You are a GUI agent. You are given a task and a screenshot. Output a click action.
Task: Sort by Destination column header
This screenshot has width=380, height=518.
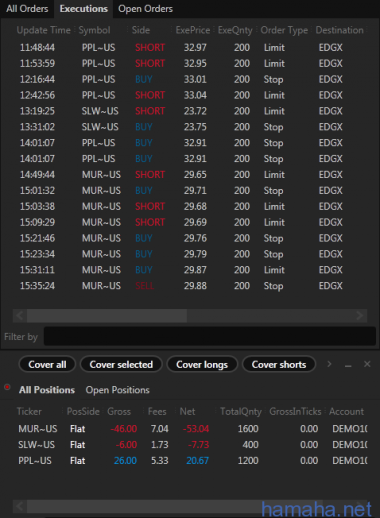coord(339,30)
